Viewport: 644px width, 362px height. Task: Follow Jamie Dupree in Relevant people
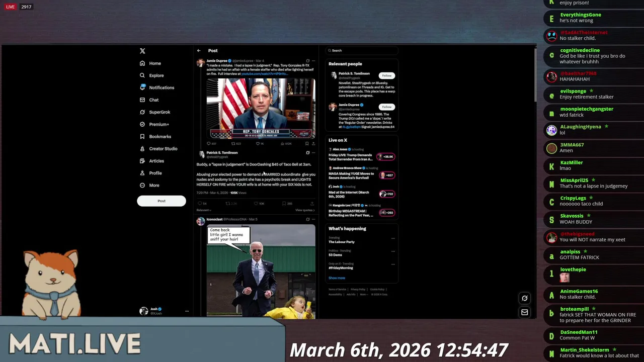point(386,107)
